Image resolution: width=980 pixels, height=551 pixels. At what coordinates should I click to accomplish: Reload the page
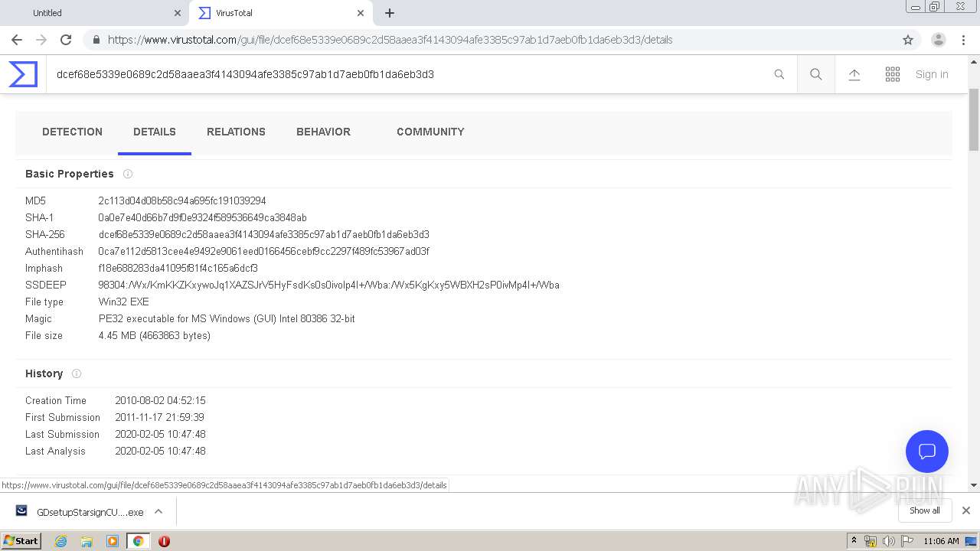pos(66,40)
